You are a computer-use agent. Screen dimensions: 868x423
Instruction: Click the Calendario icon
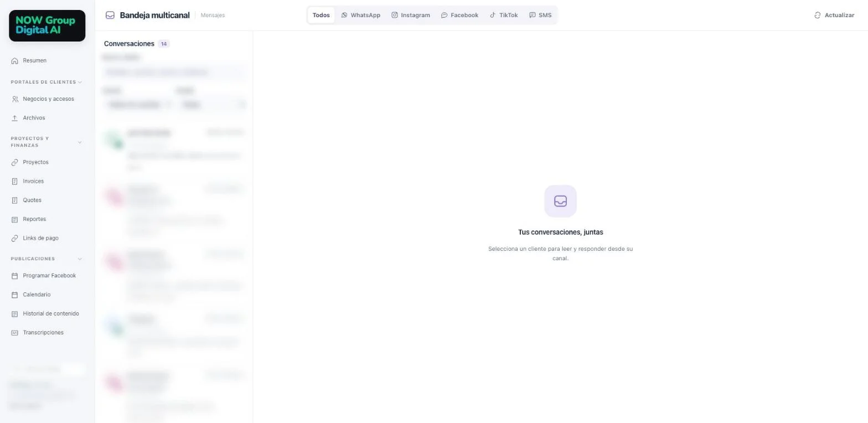click(15, 295)
